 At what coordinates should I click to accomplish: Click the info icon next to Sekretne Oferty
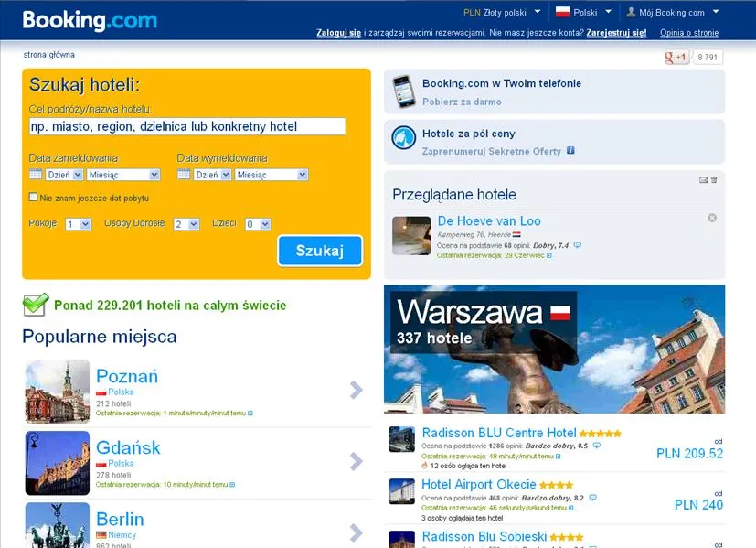(x=570, y=151)
